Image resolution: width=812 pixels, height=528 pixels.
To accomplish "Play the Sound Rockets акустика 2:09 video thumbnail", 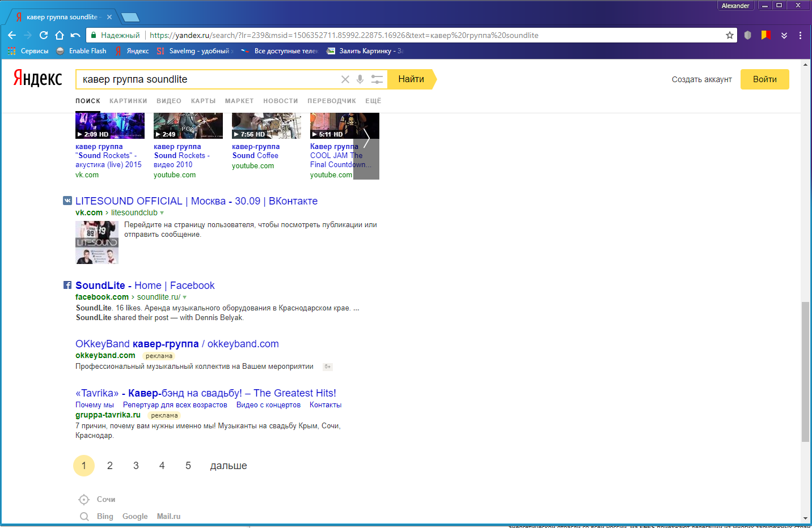I will tap(110, 126).
